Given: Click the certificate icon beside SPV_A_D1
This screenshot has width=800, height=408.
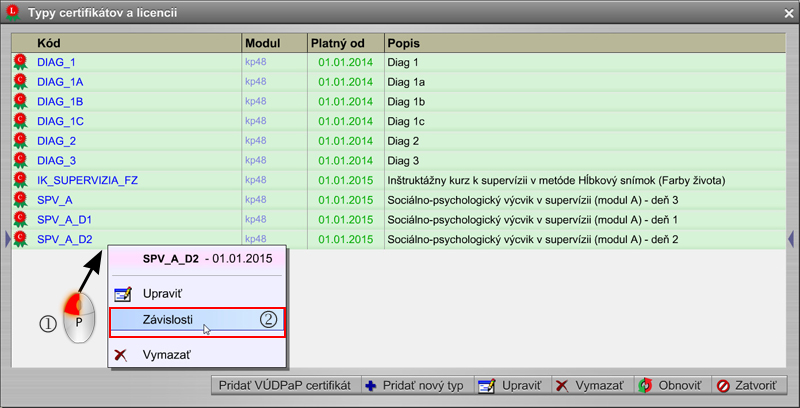Looking at the screenshot, I should click(x=20, y=220).
